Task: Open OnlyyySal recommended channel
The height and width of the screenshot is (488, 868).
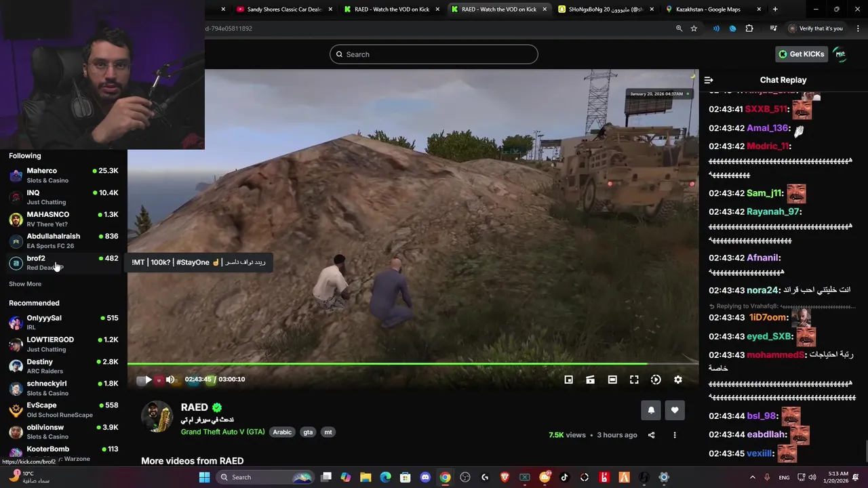Action: point(64,323)
